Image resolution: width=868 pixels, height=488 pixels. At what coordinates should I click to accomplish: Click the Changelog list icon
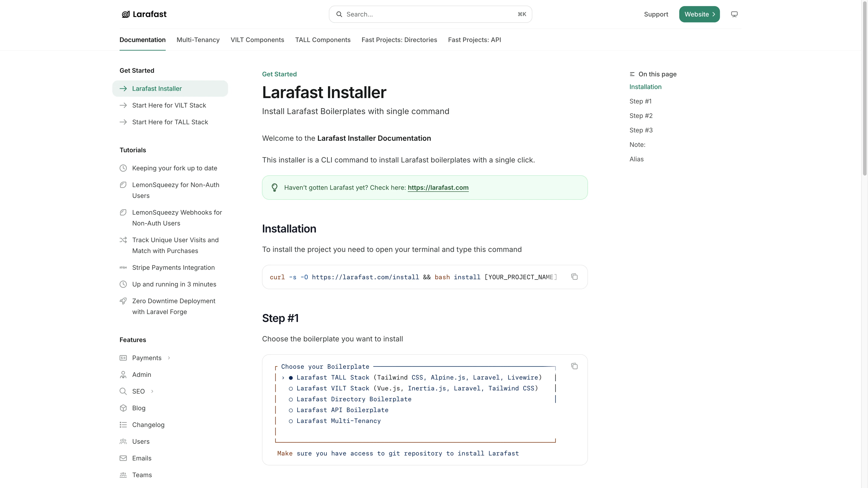tap(123, 425)
